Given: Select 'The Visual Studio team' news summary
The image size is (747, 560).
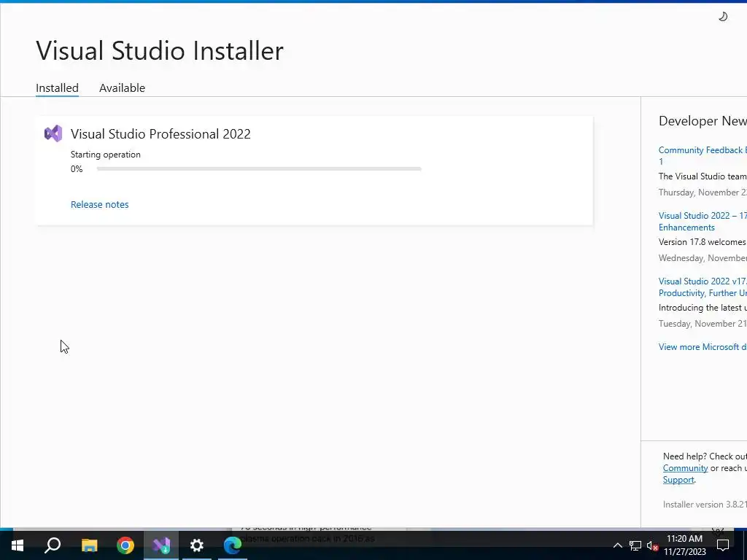Looking at the screenshot, I should coord(703,176).
